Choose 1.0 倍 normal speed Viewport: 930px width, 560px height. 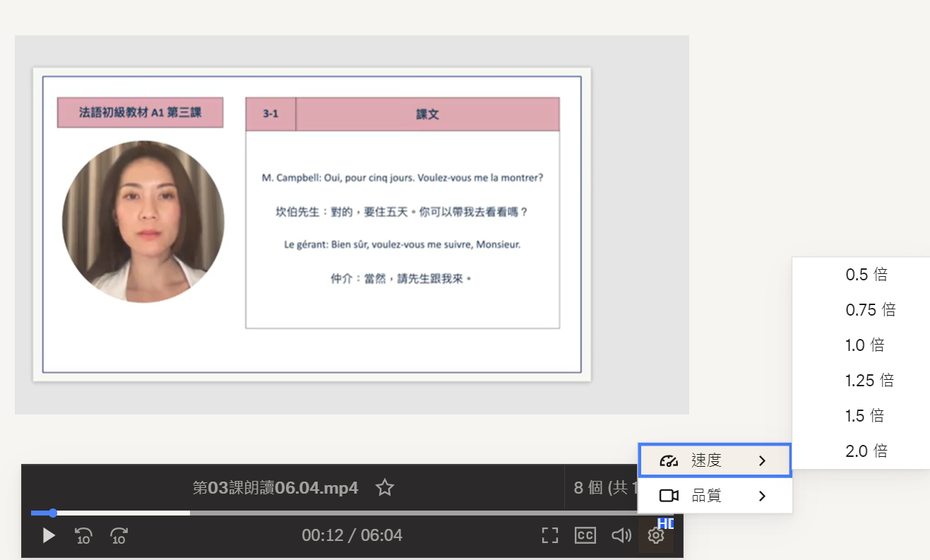(x=865, y=345)
